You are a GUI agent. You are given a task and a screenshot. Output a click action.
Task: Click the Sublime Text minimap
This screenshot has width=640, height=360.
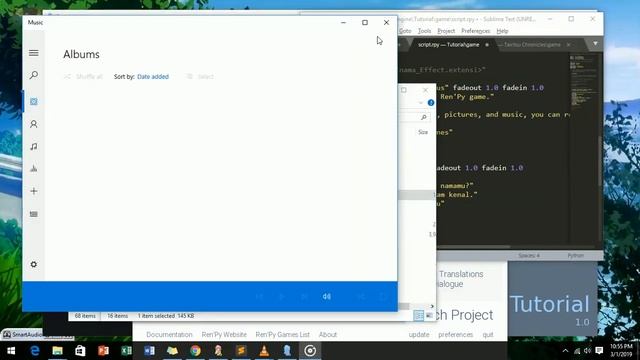tap(584, 82)
